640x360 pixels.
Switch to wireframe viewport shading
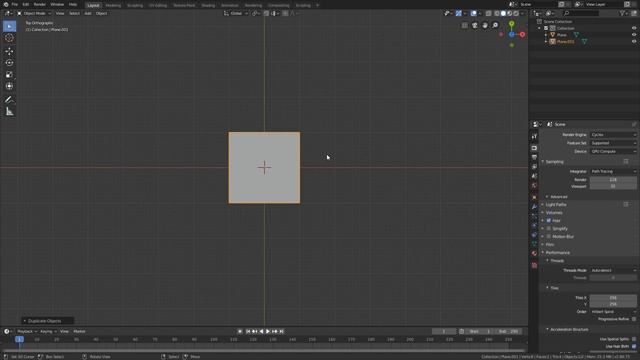click(x=497, y=13)
